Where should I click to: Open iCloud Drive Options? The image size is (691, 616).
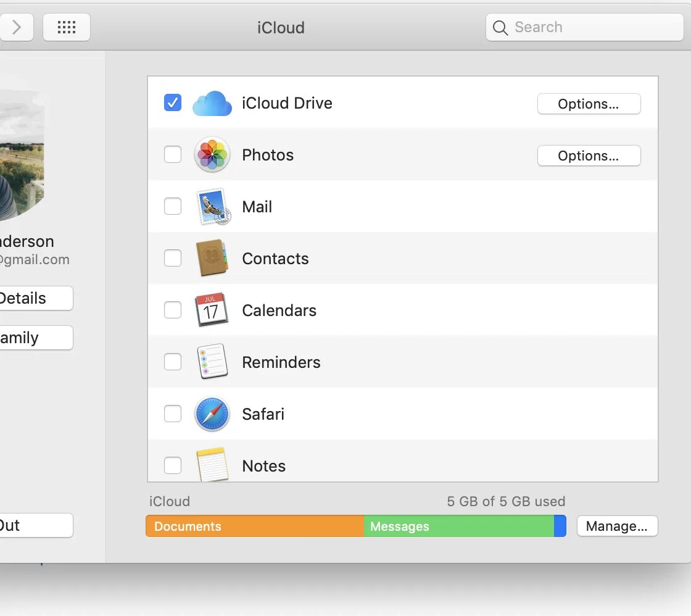[589, 104]
